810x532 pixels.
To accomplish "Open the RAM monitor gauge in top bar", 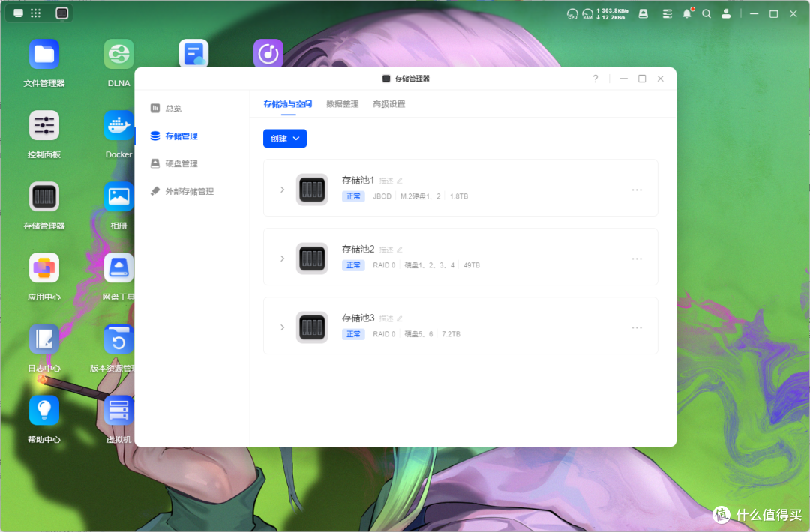I will [588, 14].
